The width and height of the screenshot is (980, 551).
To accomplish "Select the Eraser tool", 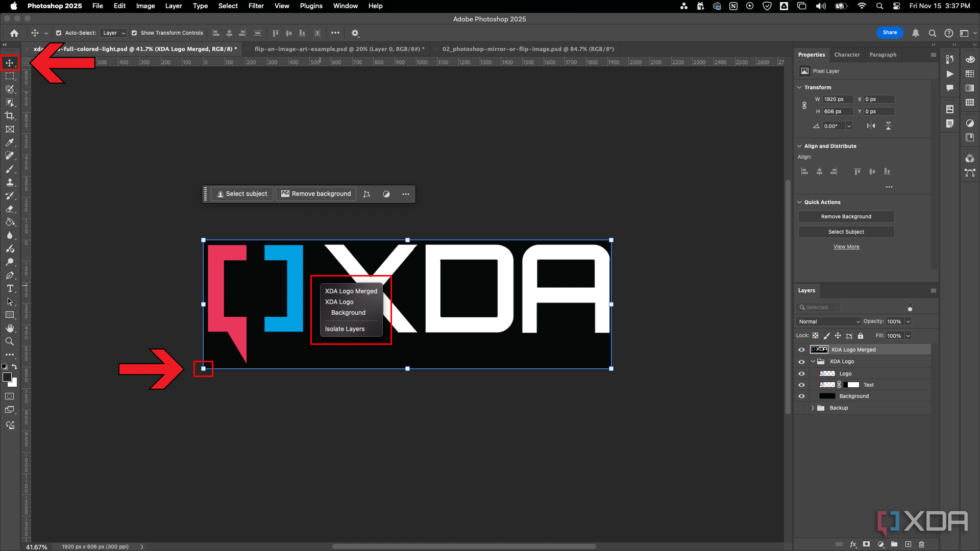I will (x=10, y=209).
